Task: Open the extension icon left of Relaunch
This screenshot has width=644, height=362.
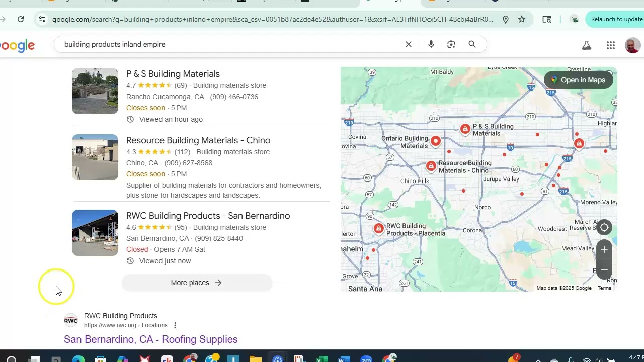Action: click(x=574, y=19)
